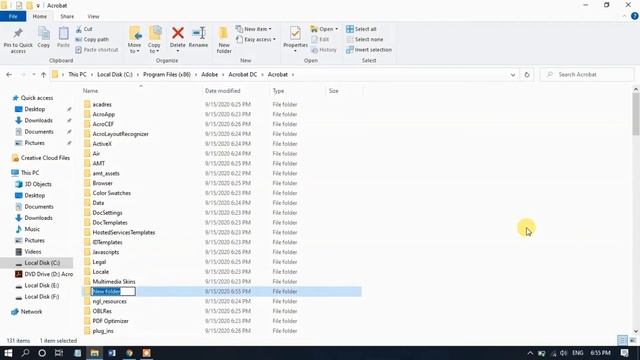This screenshot has width=640, height=360.
Task: Click Select none in ribbon
Action: [x=365, y=40]
